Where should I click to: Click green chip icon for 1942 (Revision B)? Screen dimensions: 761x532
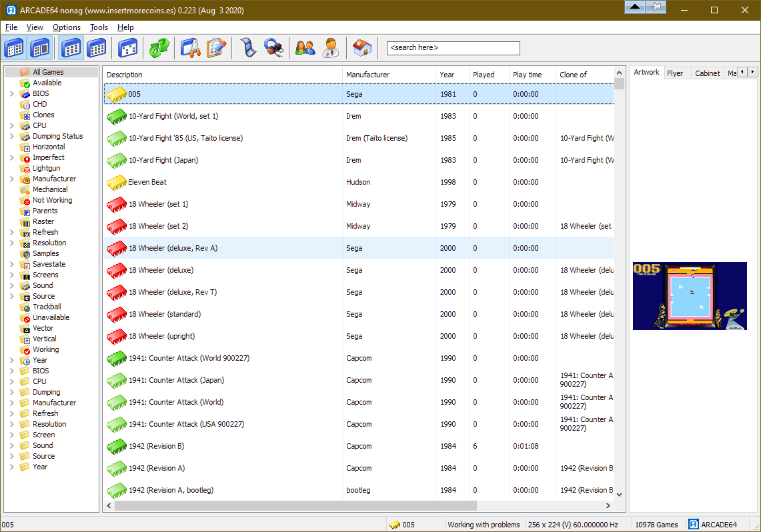(117, 446)
